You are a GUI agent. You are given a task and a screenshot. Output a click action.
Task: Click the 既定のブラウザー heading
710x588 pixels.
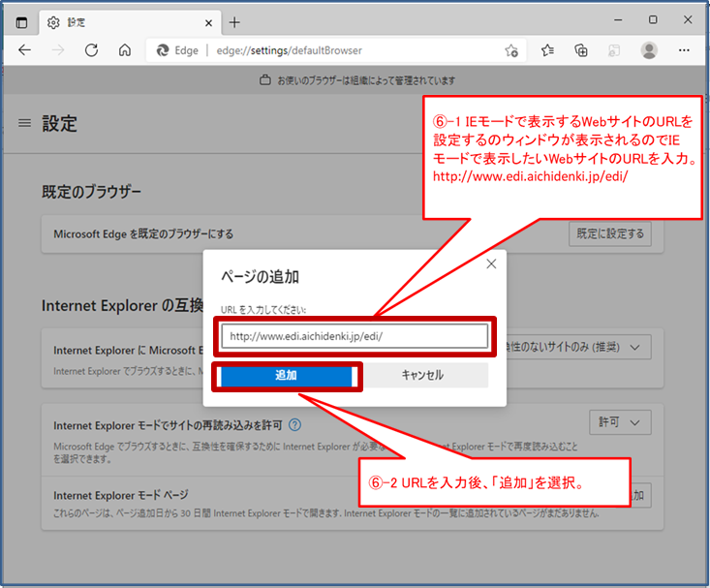pyautogui.click(x=91, y=192)
